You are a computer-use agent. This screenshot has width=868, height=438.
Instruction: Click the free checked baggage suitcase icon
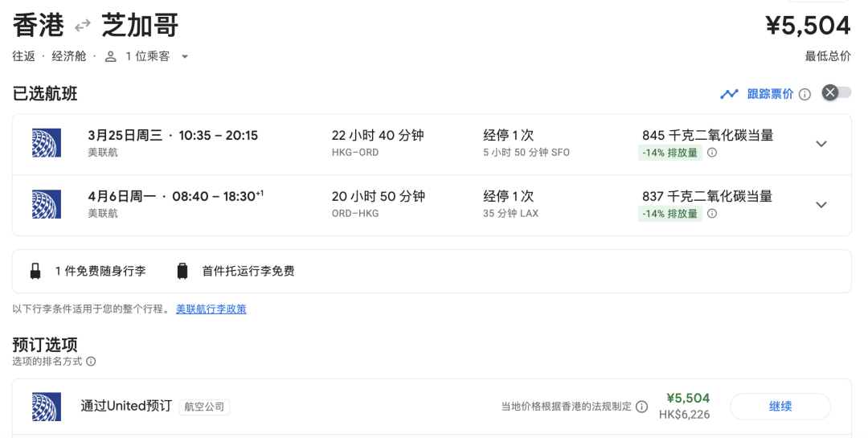pyautogui.click(x=182, y=271)
